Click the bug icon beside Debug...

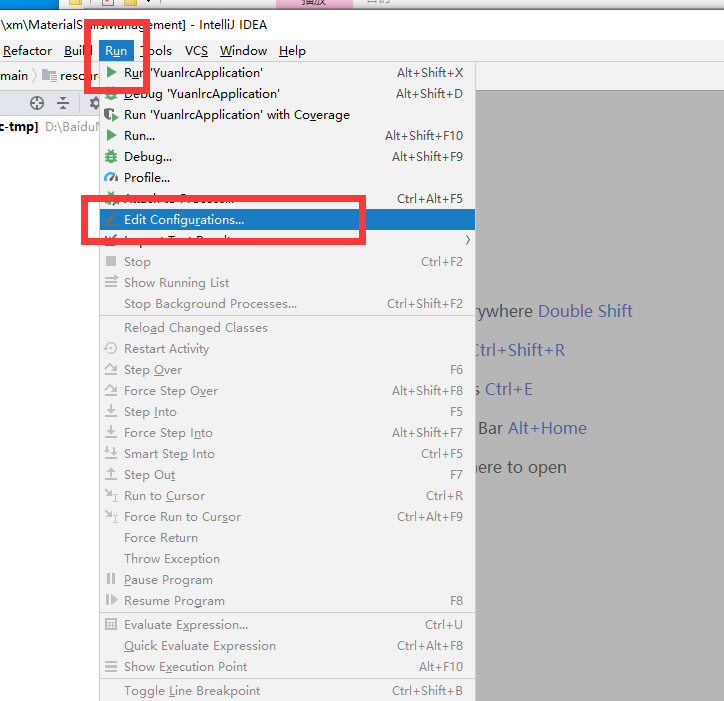tap(111, 157)
